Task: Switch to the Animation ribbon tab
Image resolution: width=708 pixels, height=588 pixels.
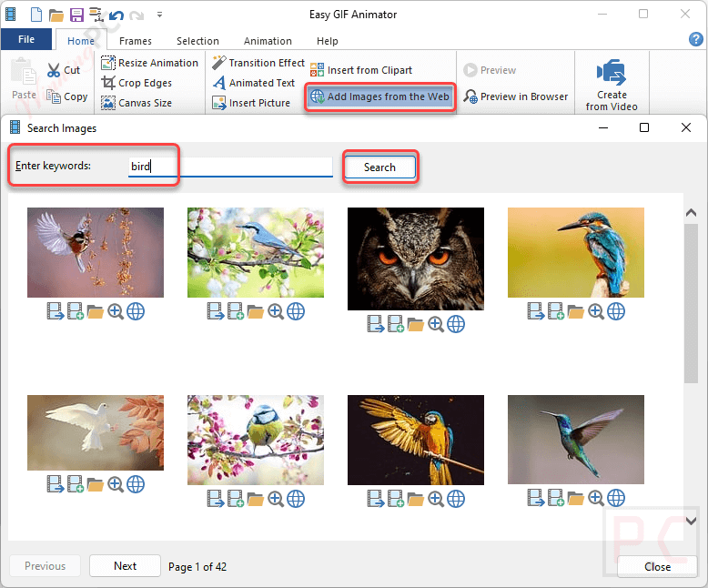Action: click(x=268, y=41)
